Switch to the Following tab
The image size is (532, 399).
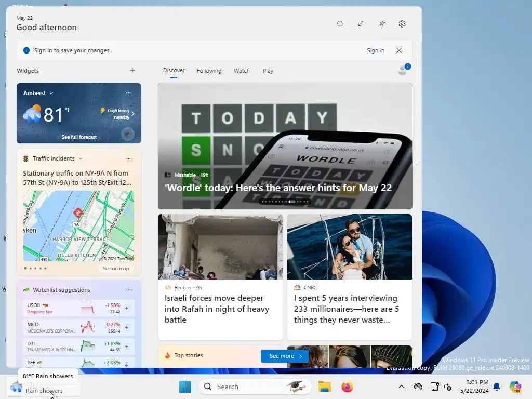click(209, 71)
